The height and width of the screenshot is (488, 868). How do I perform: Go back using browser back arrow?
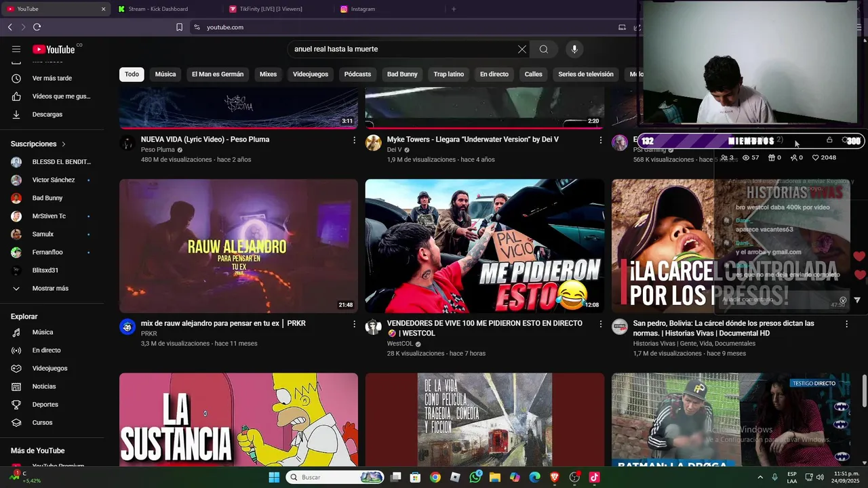pos(9,27)
